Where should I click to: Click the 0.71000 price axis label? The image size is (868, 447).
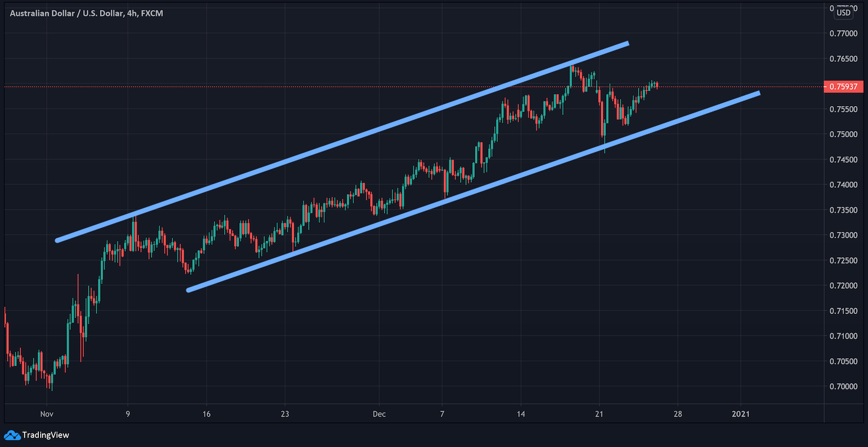click(x=843, y=336)
